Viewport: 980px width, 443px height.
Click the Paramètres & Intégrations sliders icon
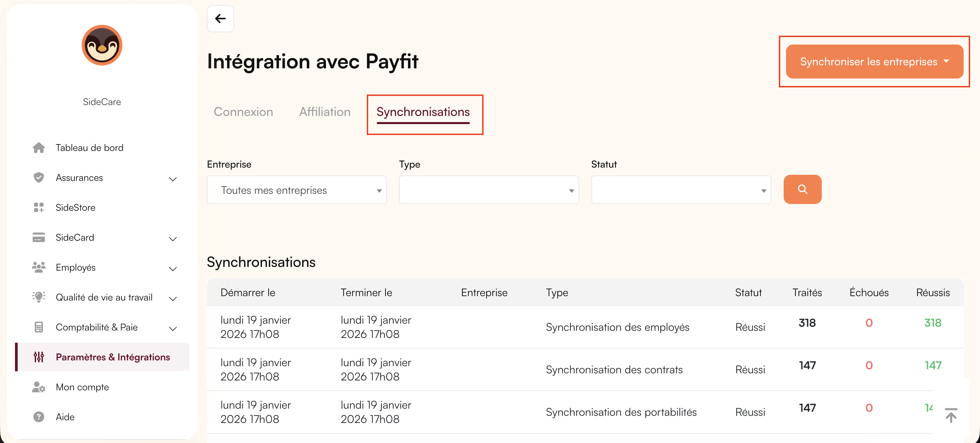coord(38,357)
